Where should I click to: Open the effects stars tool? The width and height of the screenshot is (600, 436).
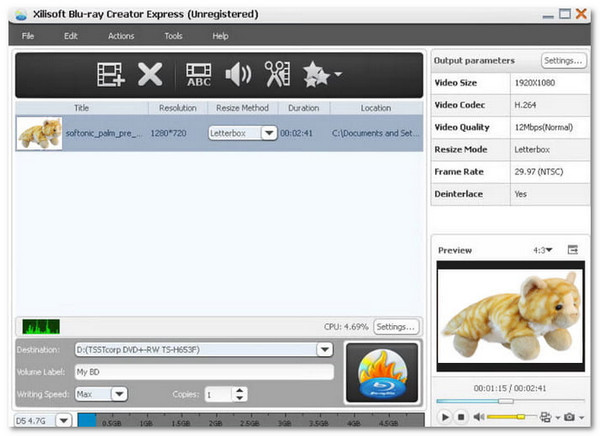[x=316, y=75]
